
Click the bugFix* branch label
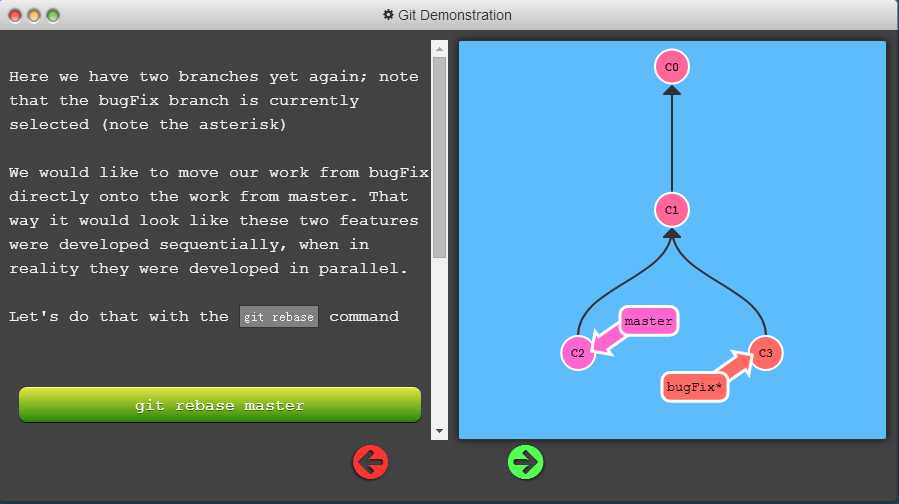(694, 387)
